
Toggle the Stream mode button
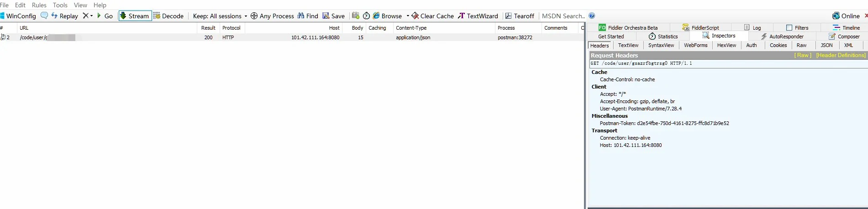135,16
